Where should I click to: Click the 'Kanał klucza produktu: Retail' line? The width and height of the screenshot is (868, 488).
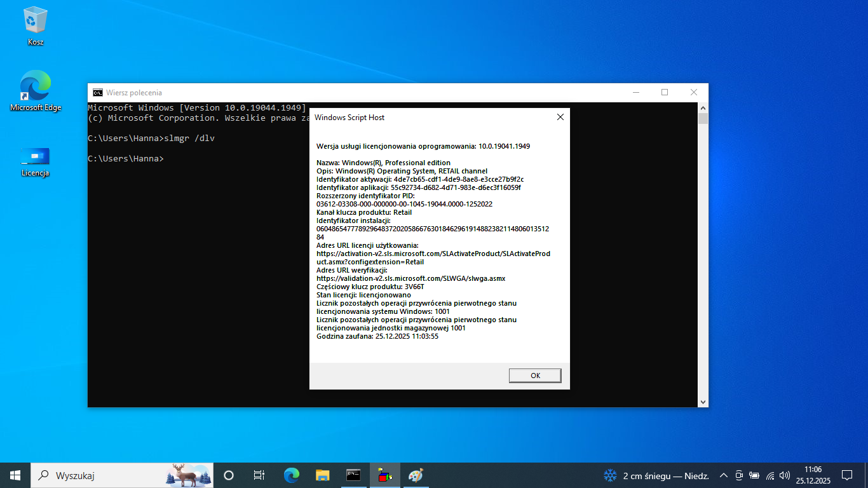364,212
